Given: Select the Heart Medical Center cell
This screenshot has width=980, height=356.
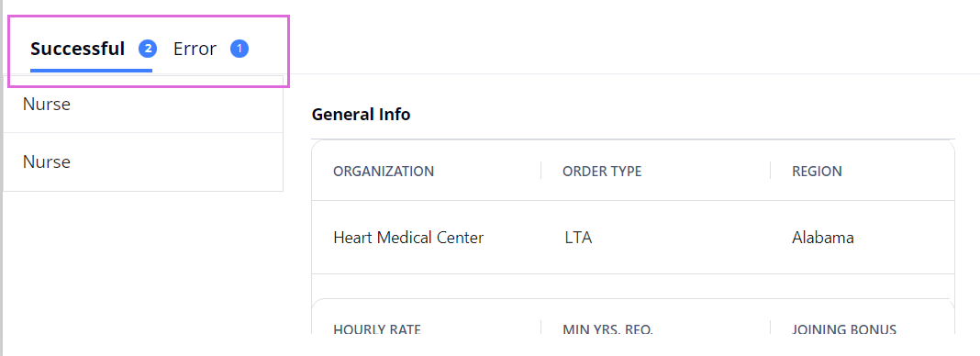Looking at the screenshot, I should point(408,238).
